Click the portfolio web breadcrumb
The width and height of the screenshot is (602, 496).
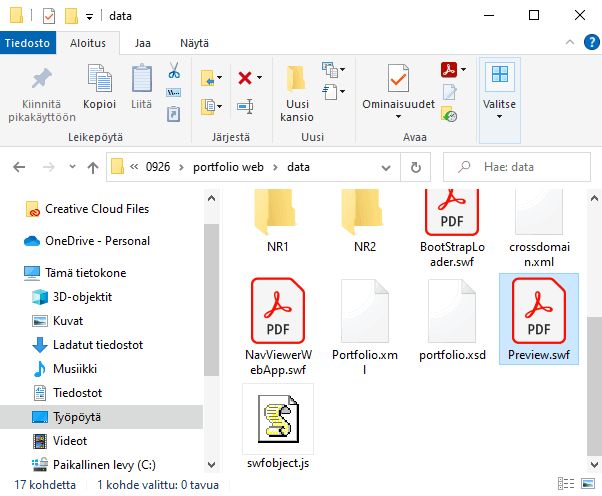click(228, 167)
